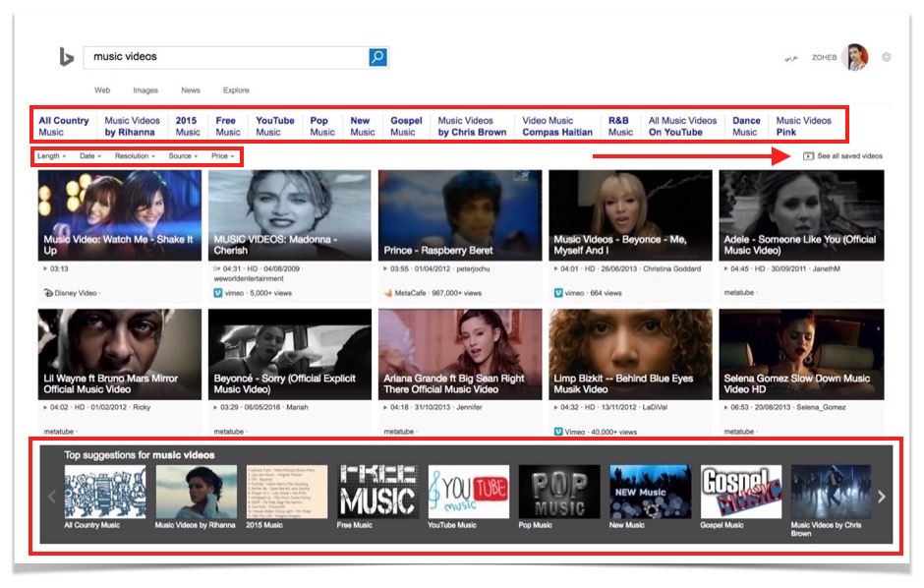Expand the Length filter dropdown

tap(51, 156)
